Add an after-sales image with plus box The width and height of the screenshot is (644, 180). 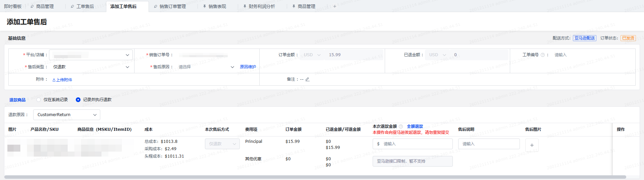click(532, 145)
